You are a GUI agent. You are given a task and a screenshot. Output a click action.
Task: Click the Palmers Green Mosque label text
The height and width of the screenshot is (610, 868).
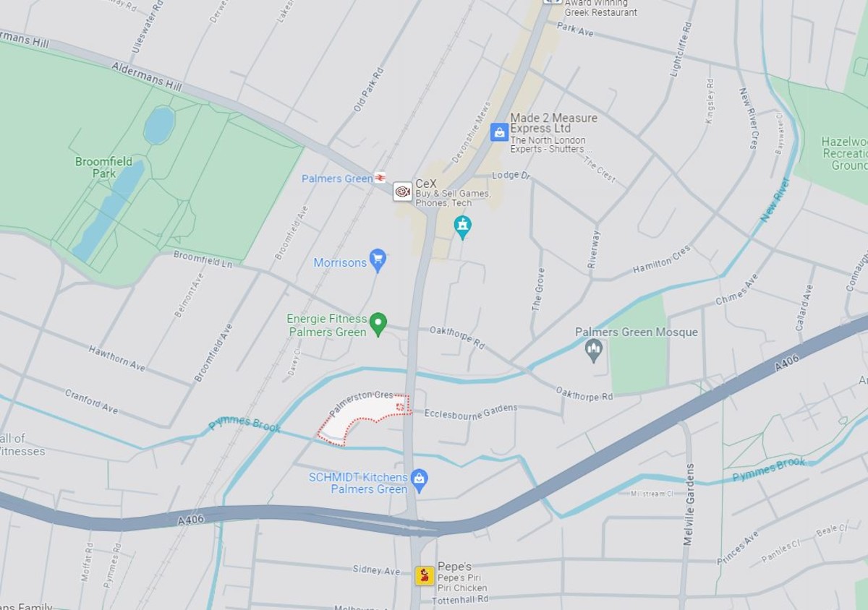click(x=637, y=332)
